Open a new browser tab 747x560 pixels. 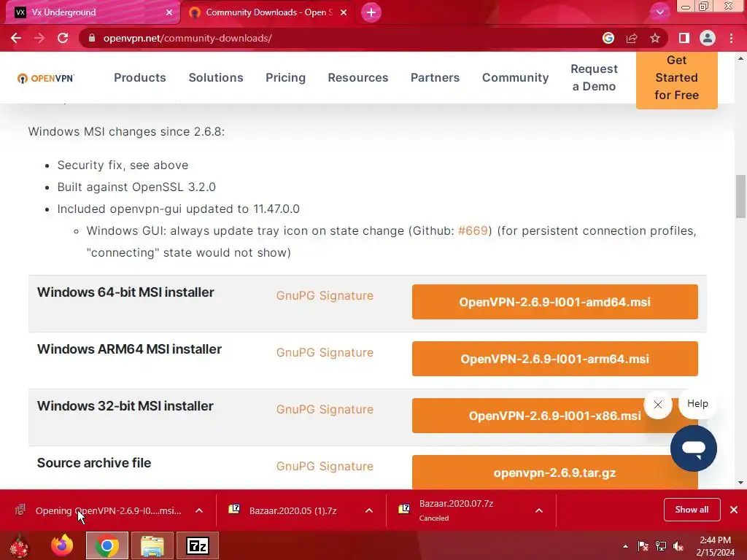371,12
